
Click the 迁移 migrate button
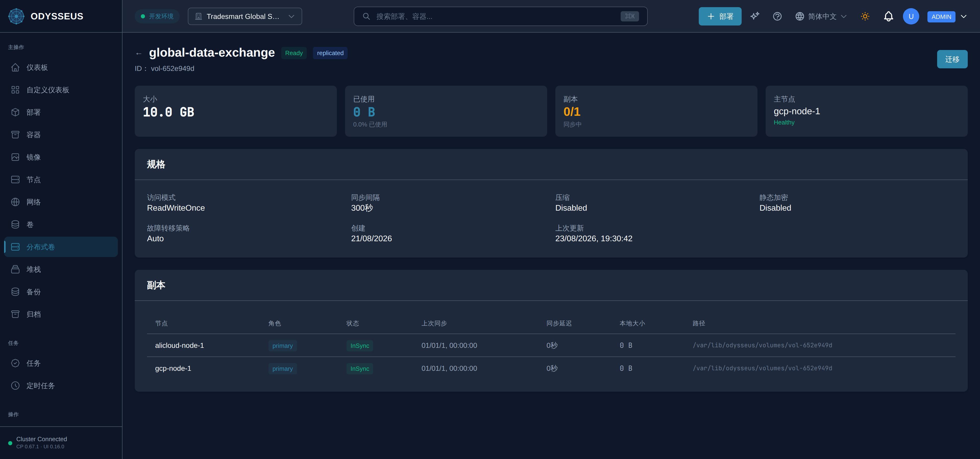click(x=952, y=59)
